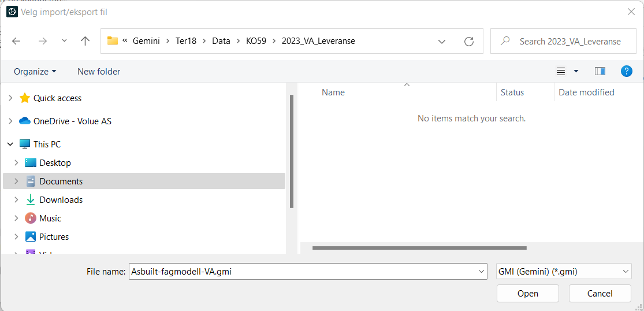
Task: Open the GMI (Gemini) file type dropdown
Action: [x=563, y=271]
